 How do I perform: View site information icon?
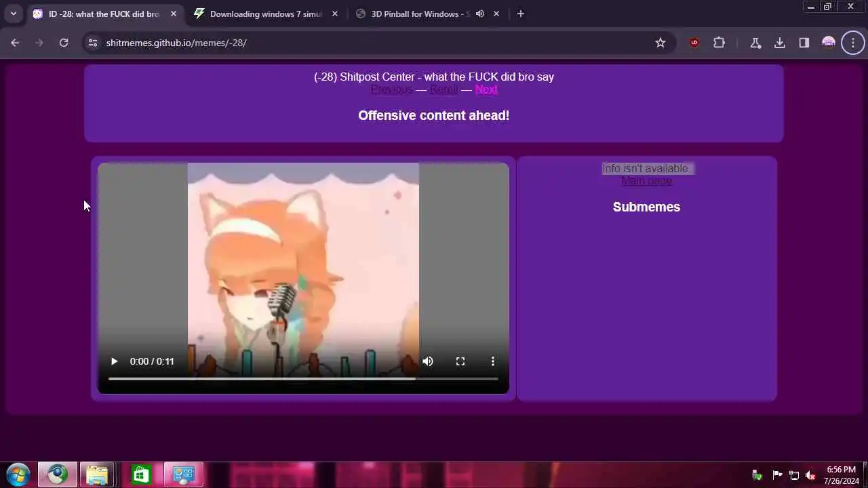pos(93,43)
